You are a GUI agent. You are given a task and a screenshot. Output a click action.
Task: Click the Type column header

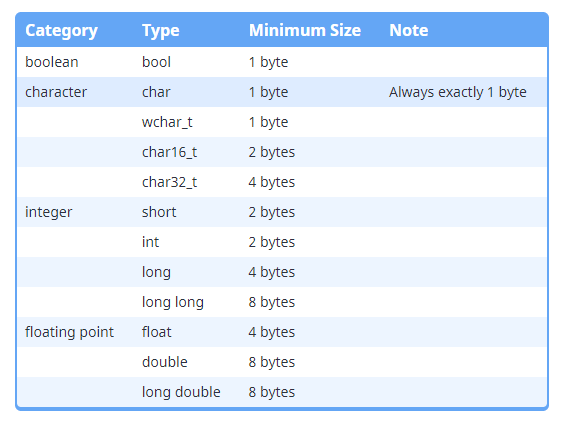[x=161, y=31]
